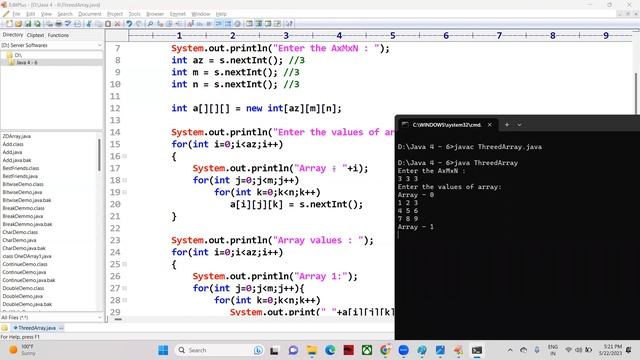The height and width of the screenshot is (360, 640).
Task: Open Microsoft Edge from the taskbar
Action: point(330,350)
